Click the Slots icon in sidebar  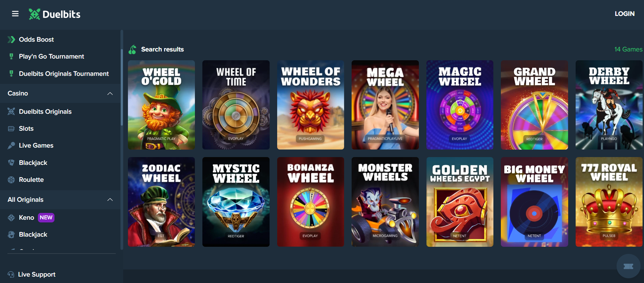pos(11,129)
